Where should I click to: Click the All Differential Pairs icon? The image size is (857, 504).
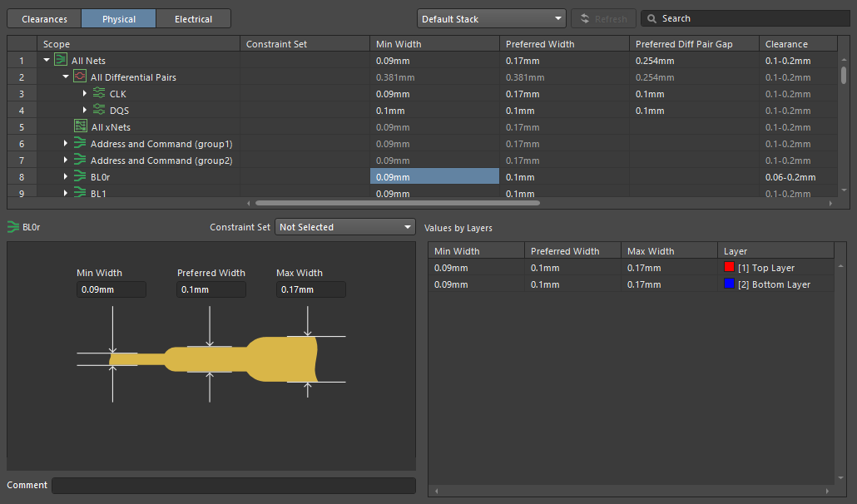(x=80, y=77)
